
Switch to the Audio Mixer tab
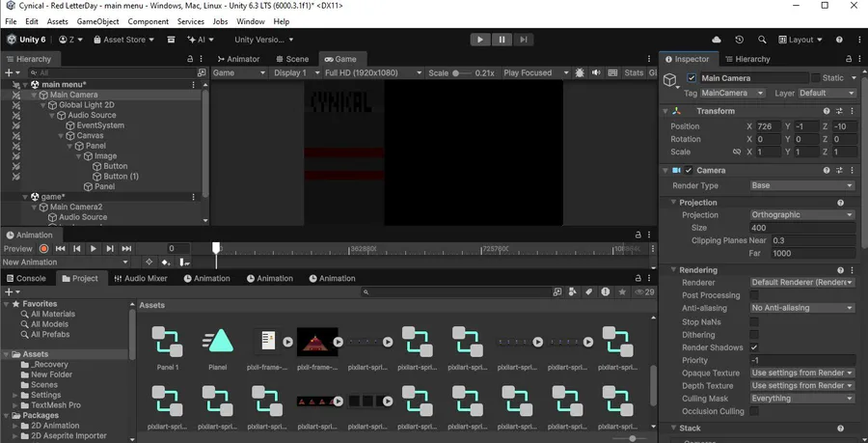[141, 278]
